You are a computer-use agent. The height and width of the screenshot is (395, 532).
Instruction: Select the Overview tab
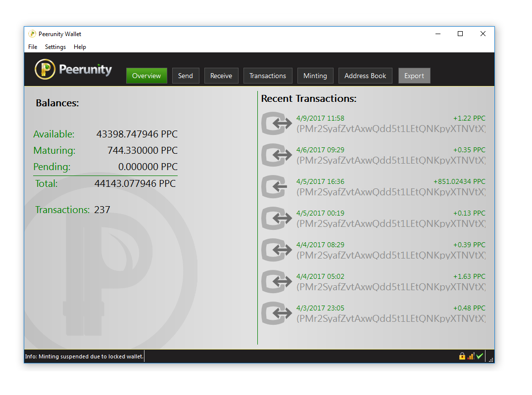tap(146, 76)
